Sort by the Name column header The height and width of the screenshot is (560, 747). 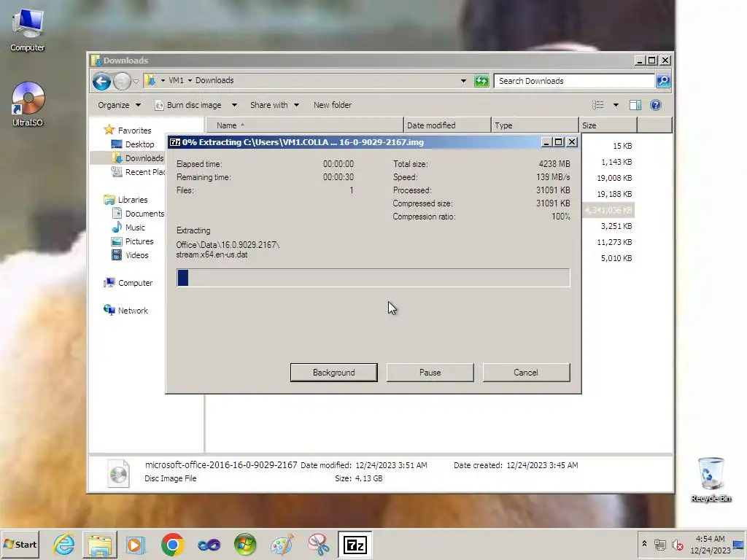pyautogui.click(x=304, y=125)
